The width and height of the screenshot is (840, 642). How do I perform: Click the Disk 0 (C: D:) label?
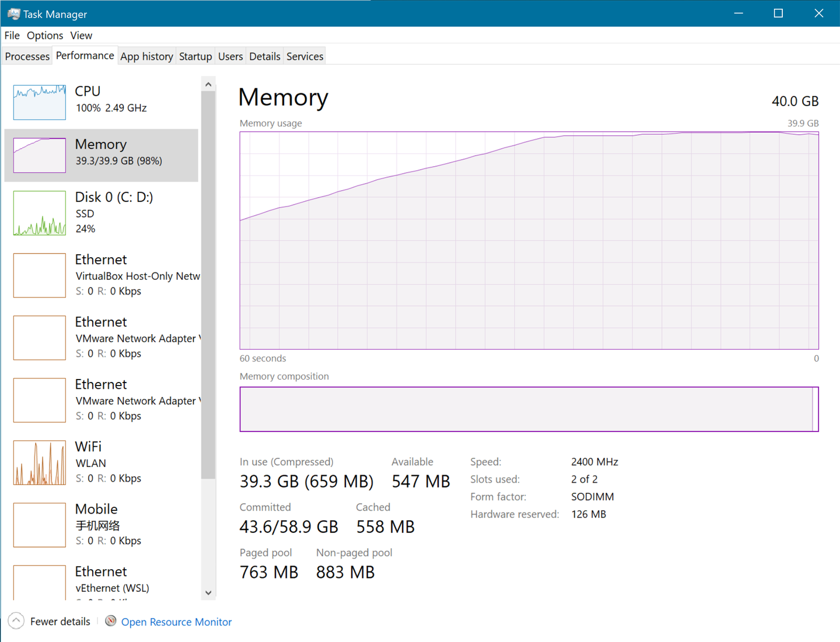pyautogui.click(x=114, y=197)
